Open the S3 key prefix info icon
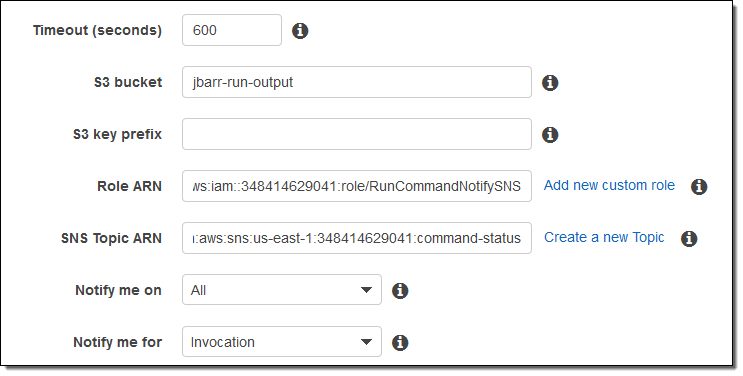 (550, 135)
